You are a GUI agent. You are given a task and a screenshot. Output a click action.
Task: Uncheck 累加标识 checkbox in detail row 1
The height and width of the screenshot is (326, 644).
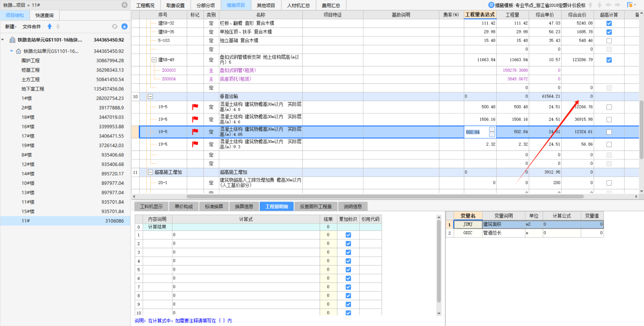(348, 235)
